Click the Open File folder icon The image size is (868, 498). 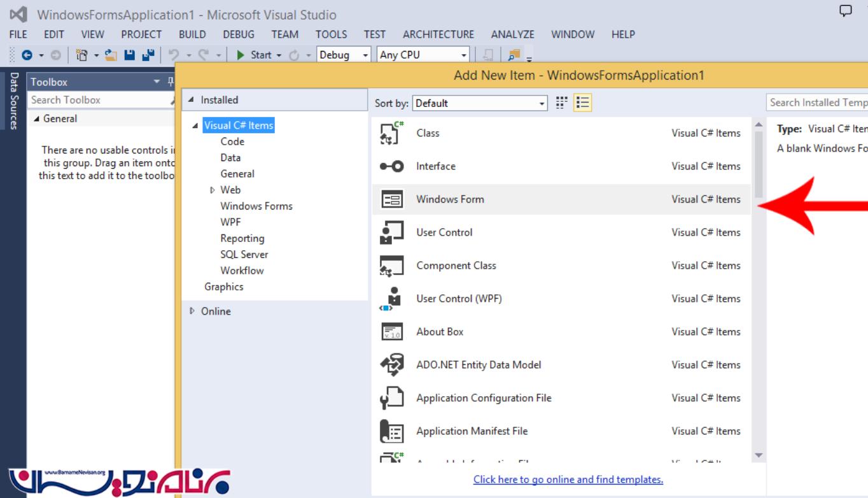[111, 55]
